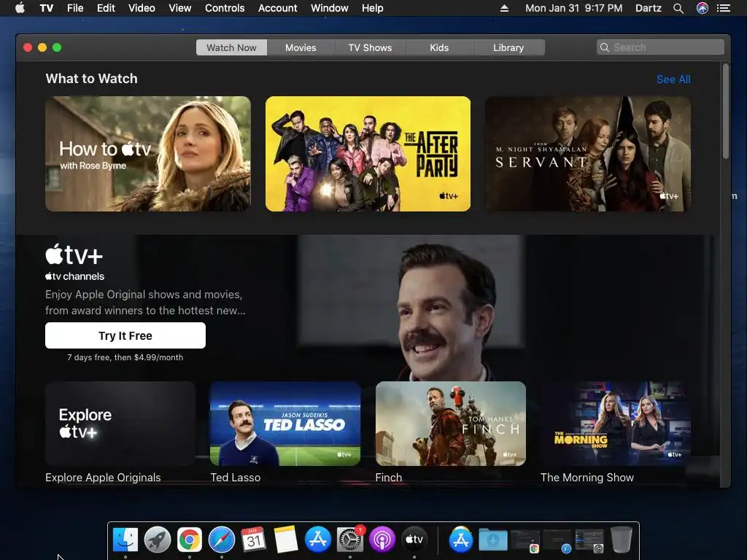Open the Finch movie thumbnail
Viewport: 747px width, 560px height.
[x=451, y=424]
